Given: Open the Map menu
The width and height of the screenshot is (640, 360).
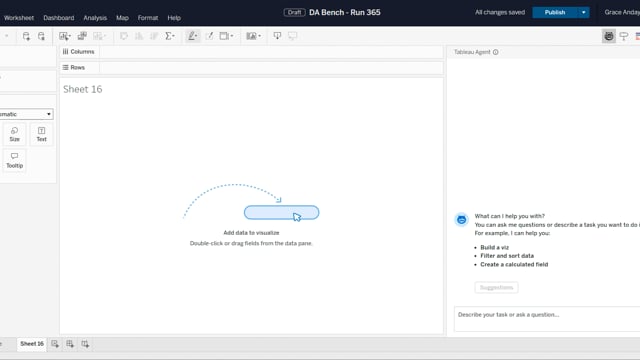Looking at the screenshot, I should click(122, 18).
